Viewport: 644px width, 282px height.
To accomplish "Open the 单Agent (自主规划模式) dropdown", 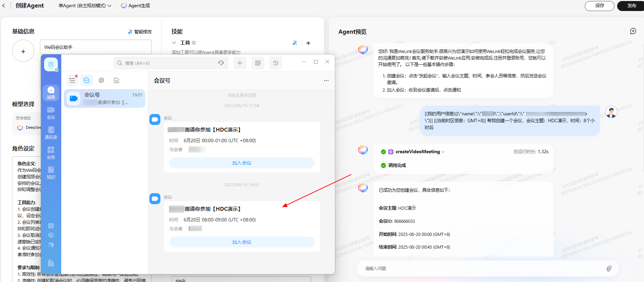I will (x=85, y=6).
